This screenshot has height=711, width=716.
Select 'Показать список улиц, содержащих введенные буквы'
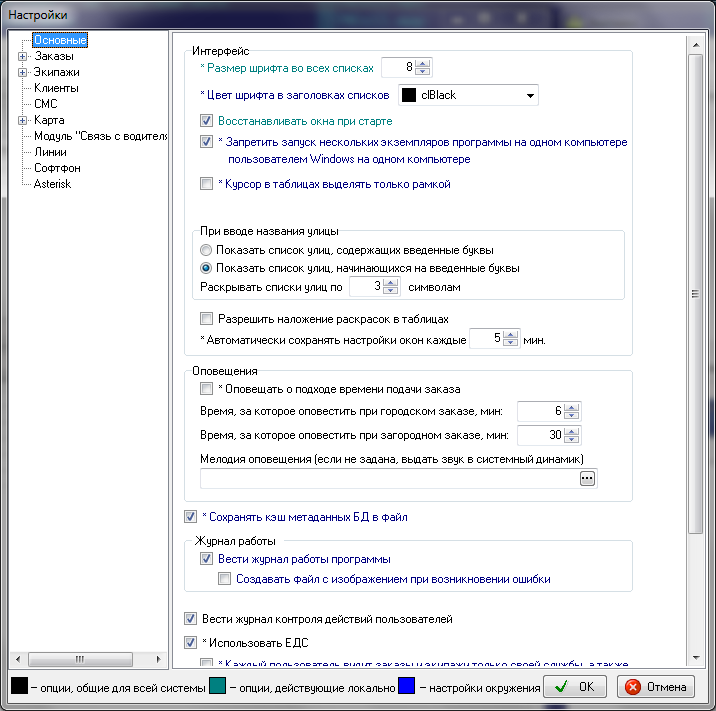click(207, 250)
